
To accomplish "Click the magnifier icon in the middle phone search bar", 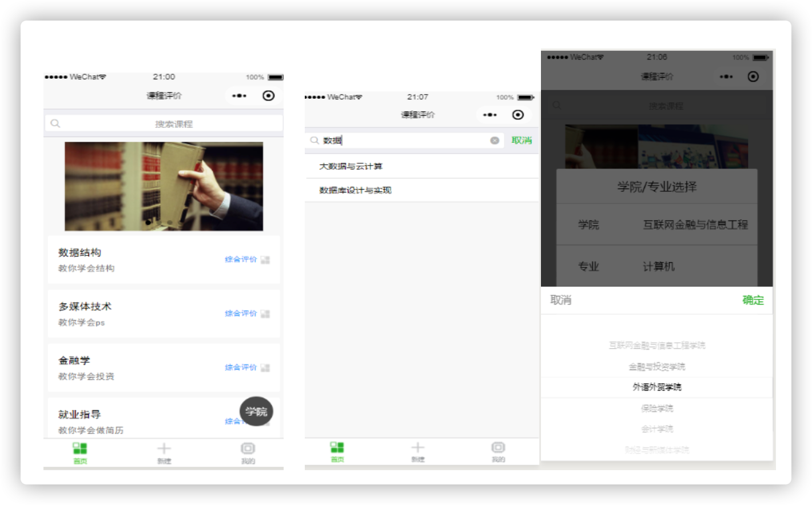I will tap(315, 141).
